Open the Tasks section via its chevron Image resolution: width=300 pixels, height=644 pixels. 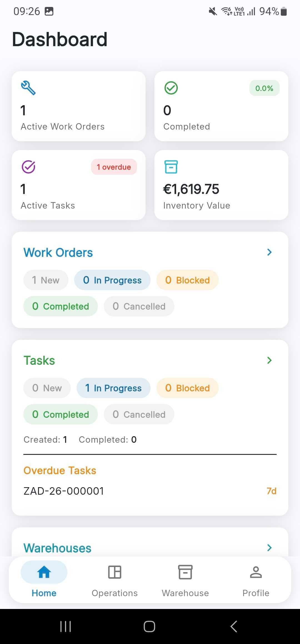[x=269, y=360]
